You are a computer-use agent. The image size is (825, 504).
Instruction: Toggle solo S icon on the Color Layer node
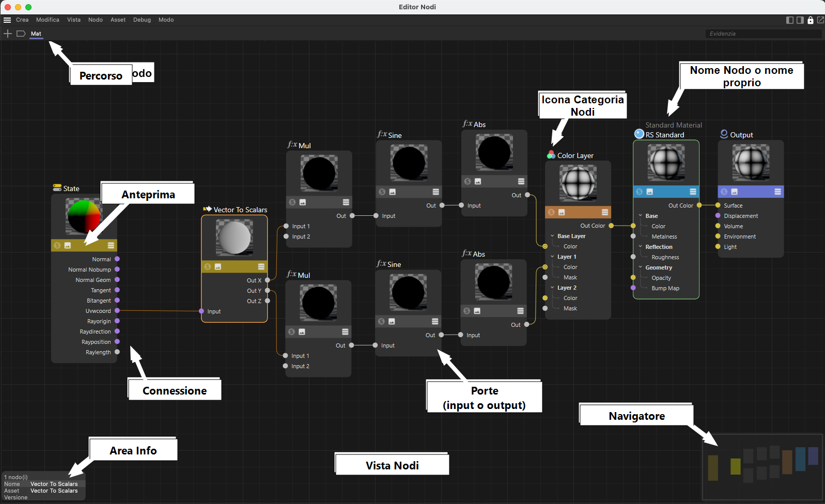click(551, 212)
